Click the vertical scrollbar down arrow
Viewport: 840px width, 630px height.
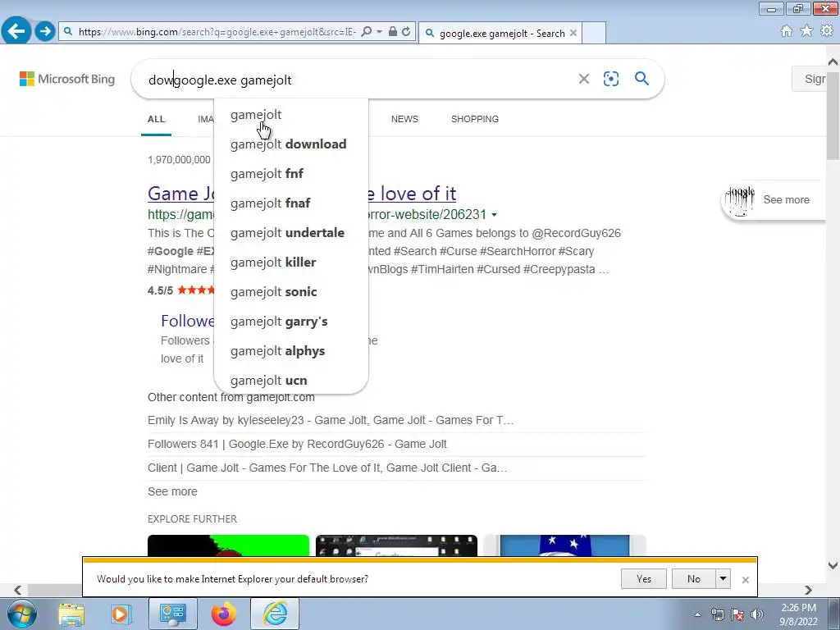point(833,565)
